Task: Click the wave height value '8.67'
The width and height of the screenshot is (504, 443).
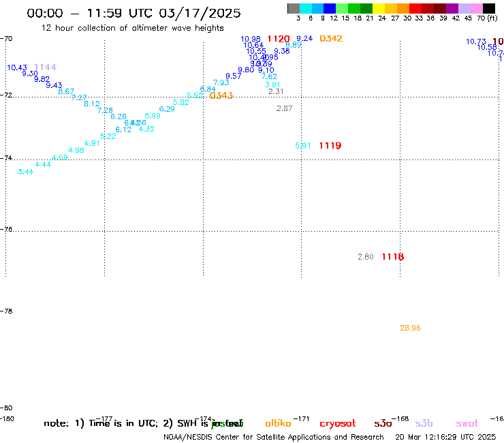Action: [66, 91]
